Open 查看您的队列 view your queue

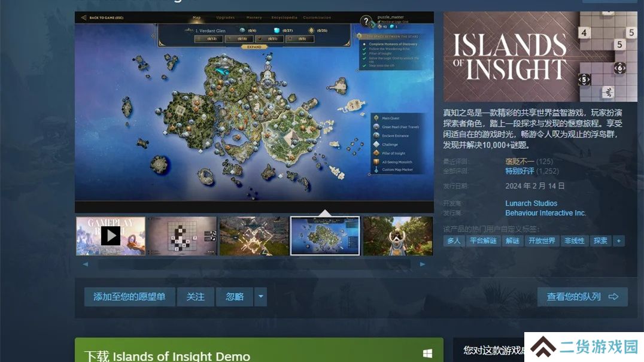click(x=582, y=297)
